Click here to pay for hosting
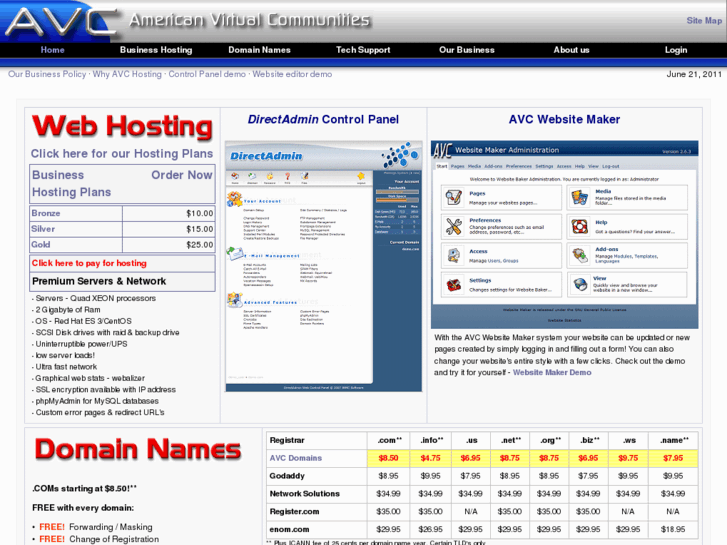The image size is (727, 545). (89, 263)
